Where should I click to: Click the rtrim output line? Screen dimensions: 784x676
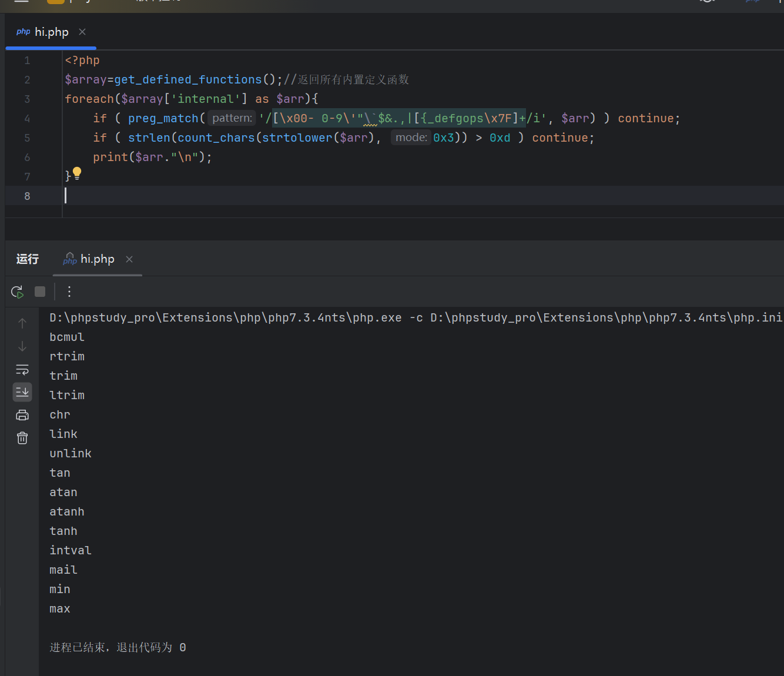(x=67, y=357)
